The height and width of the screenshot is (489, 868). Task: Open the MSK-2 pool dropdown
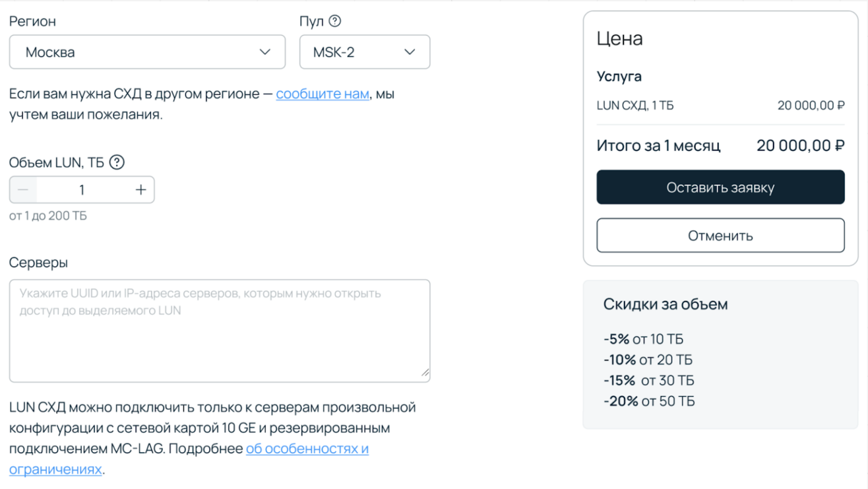pos(364,52)
